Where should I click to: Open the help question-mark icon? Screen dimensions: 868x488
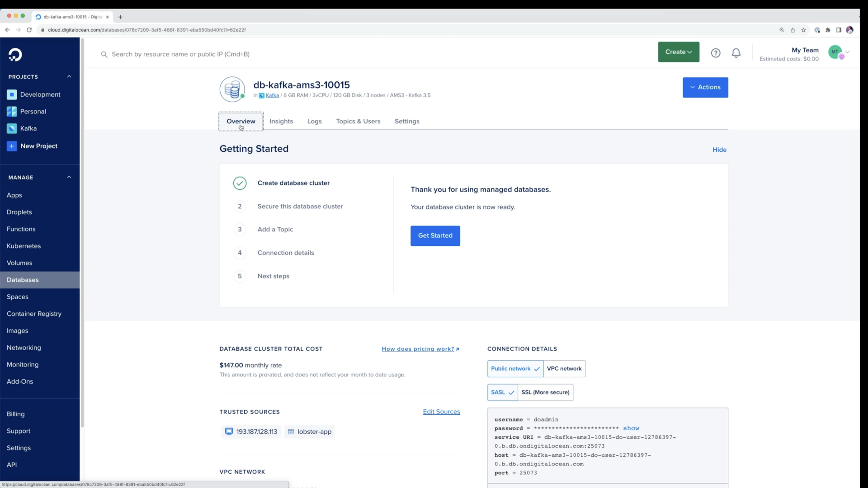pyautogui.click(x=716, y=53)
